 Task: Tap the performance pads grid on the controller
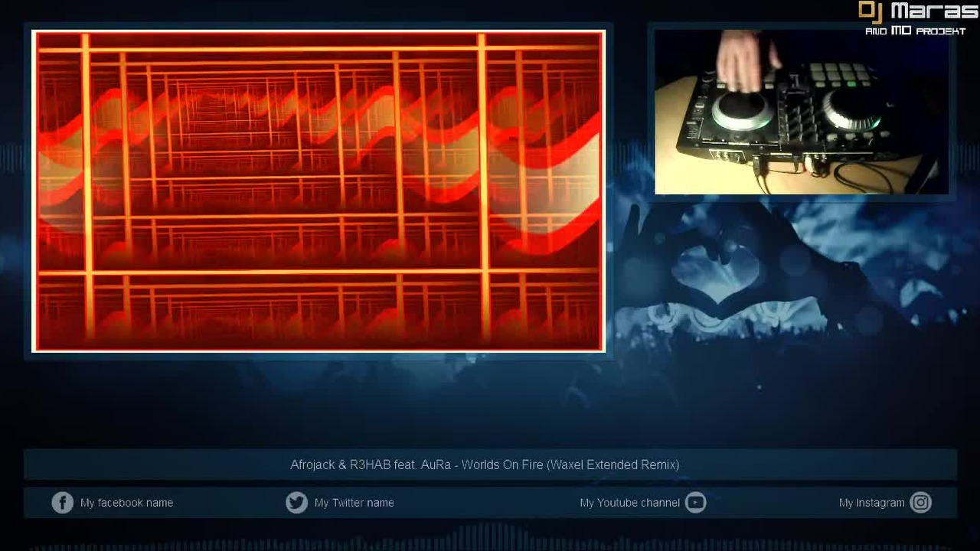[838, 73]
